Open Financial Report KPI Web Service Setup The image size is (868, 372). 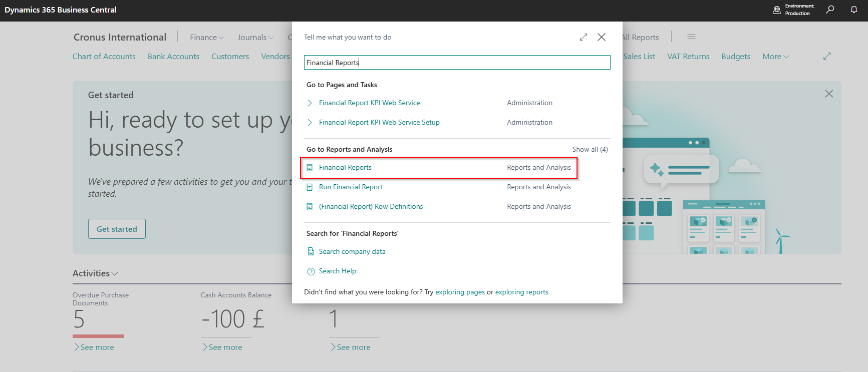coord(379,122)
